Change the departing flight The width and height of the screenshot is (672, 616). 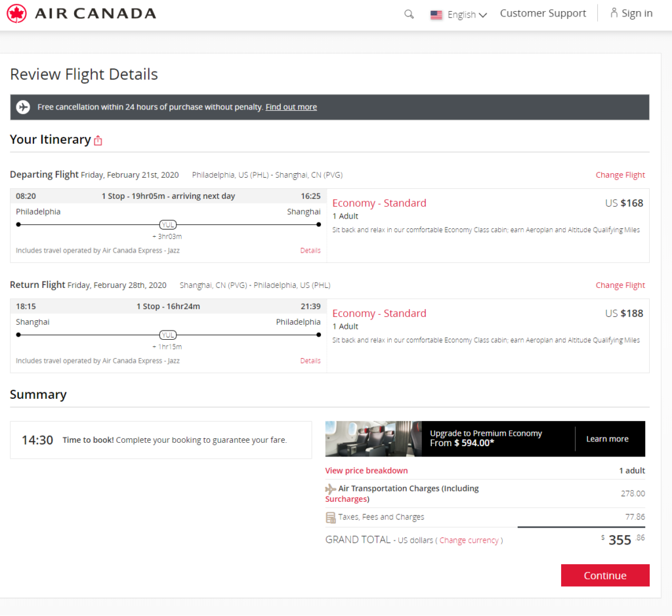(x=619, y=175)
